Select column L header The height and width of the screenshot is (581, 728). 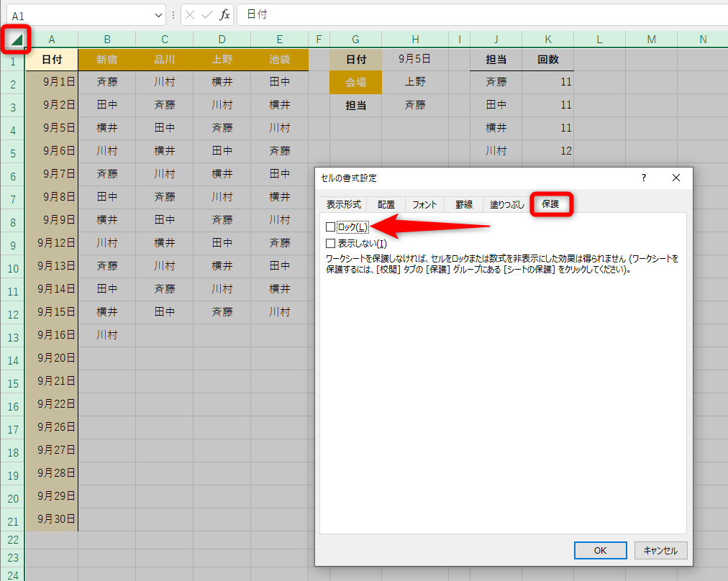click(599, 40)
